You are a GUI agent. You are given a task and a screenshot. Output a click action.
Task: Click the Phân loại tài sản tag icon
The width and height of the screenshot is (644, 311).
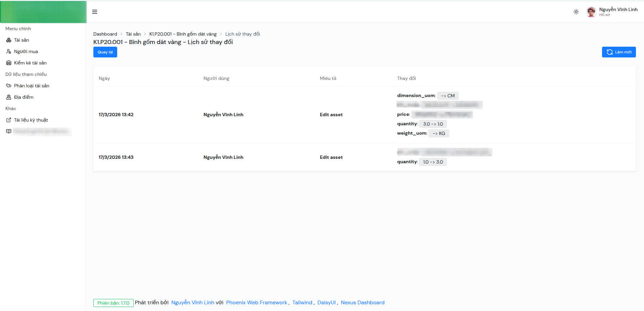point(9,86)
